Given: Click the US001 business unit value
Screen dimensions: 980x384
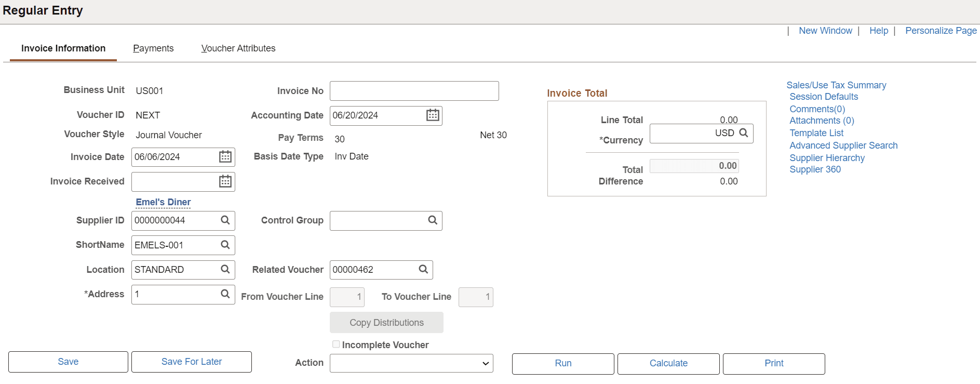Looking at the screenshot, I should point(150,91).
